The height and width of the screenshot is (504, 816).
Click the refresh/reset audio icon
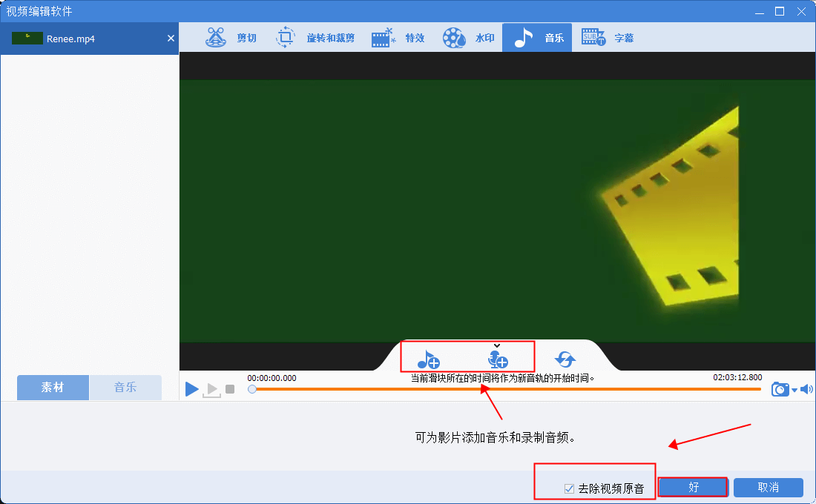coord(565,359)
